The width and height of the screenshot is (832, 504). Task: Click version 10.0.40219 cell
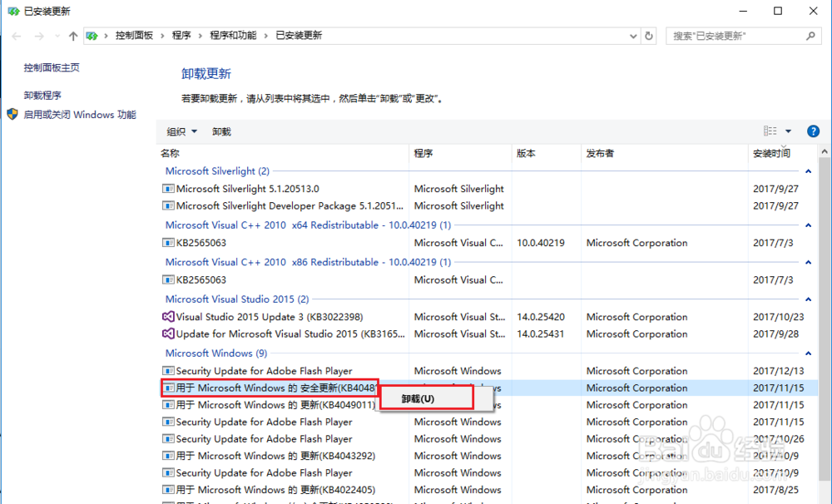tap(541, 243)
